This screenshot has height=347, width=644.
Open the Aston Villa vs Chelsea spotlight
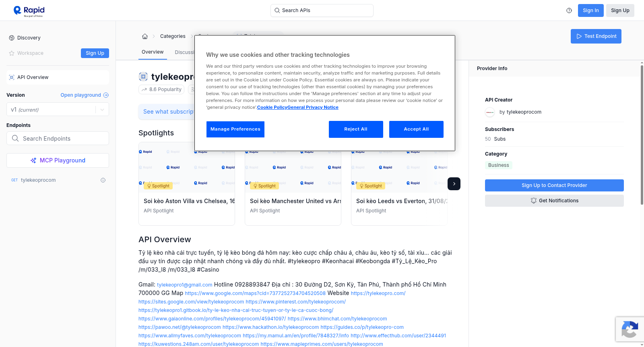tap(187, 184)
